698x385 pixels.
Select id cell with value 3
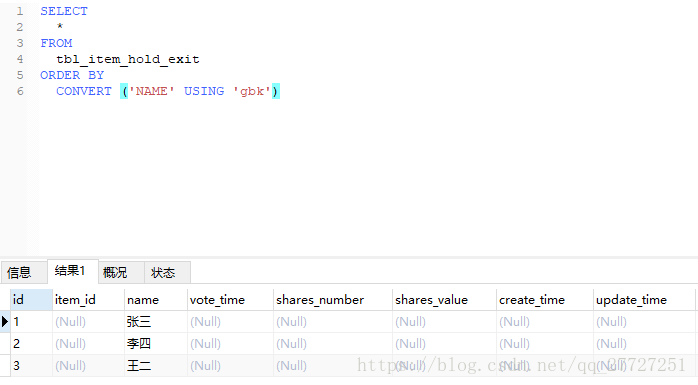(x=31, y=366)
